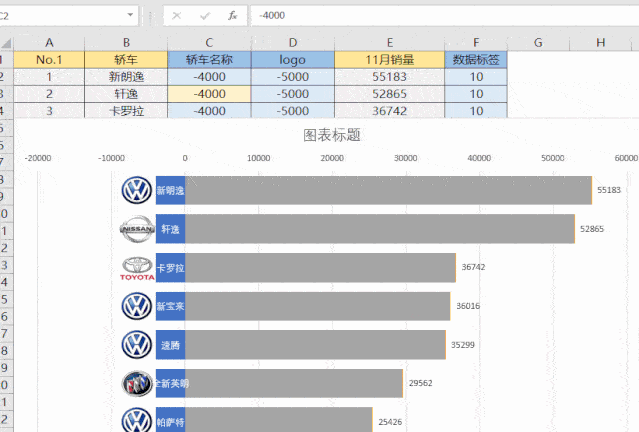This screenshot has height=432, width=639.
Task: Select column G header
Action: click(538, 42)
